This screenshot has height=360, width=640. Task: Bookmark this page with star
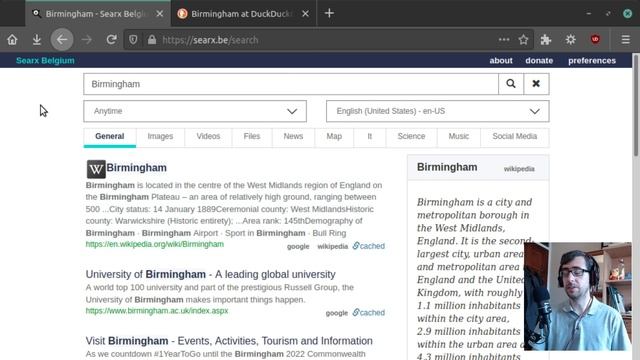coord(523,40)
